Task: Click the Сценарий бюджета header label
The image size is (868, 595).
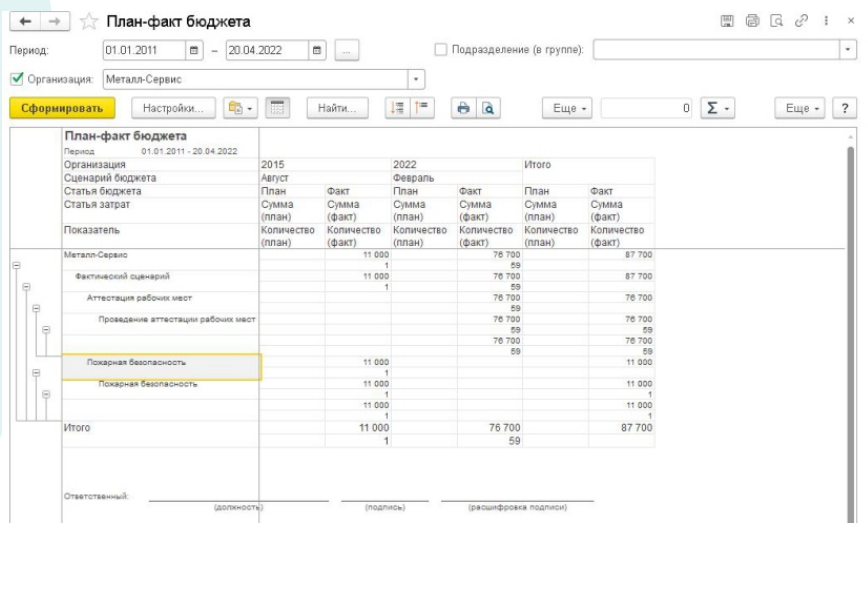Action: [110, 178]
